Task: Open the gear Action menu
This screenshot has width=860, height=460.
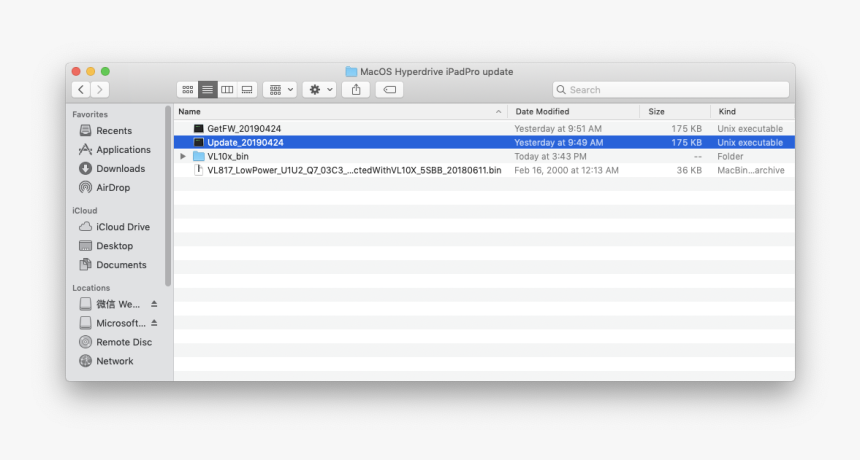Action: click(320, 89)
